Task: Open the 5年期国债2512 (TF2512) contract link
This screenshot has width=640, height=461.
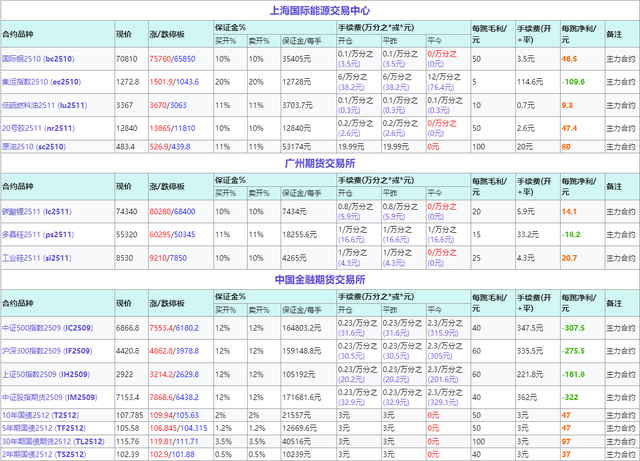Action: (x=44, y=428)
